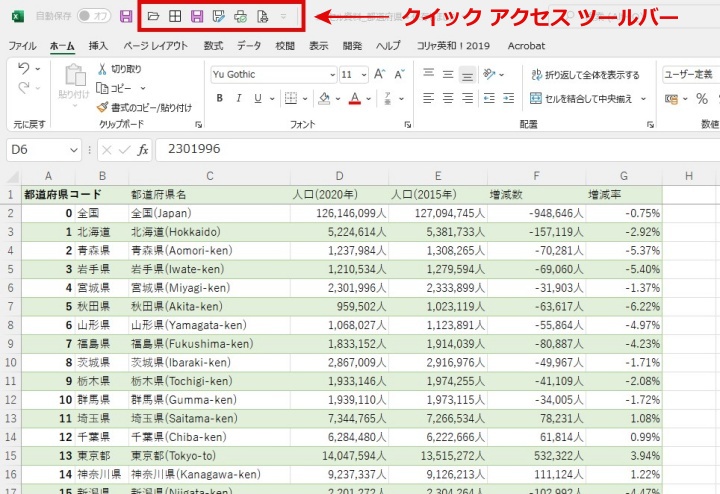Open the データ tab
Image resolution: width=720 pixels, height=494 pixels.
249,45
